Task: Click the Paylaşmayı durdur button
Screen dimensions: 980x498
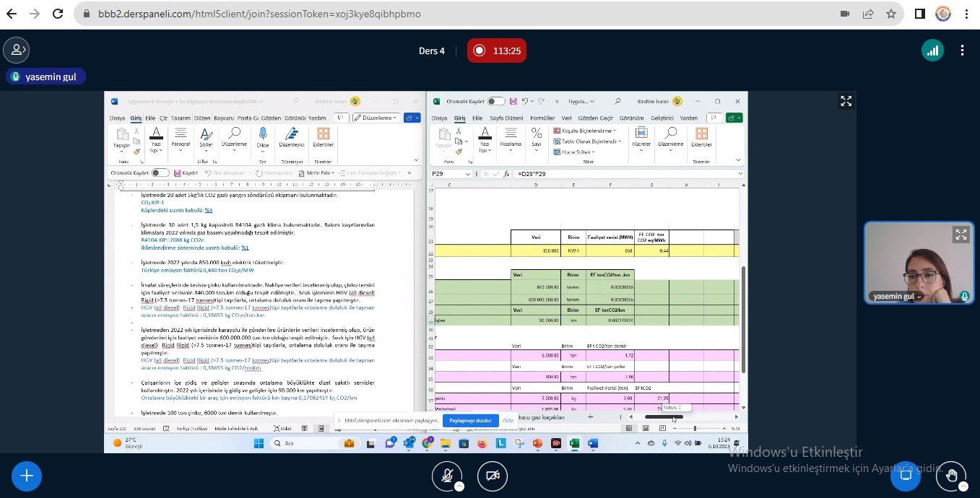Action: (470, 421)
